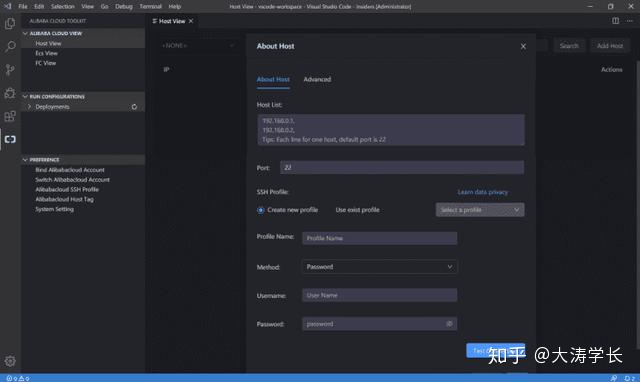Click the Port input field
The height and width of the screenshot is (382, 640).
pos(402,167)
